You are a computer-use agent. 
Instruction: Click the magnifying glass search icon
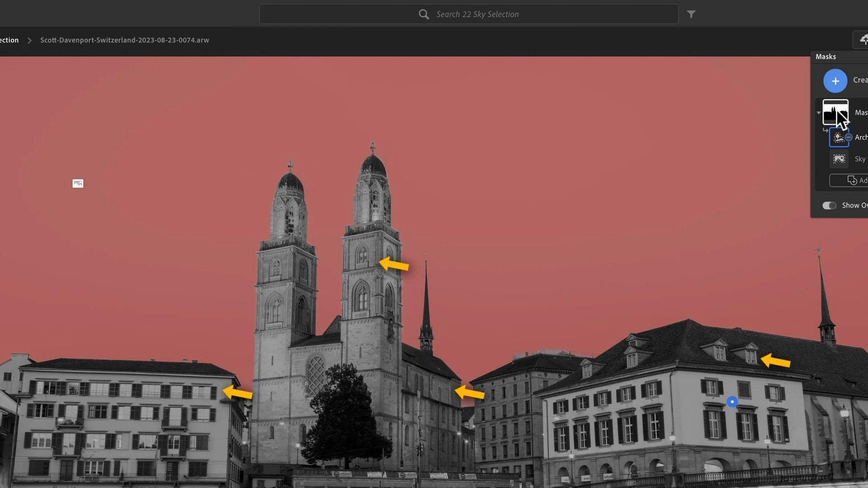(424, 14)
